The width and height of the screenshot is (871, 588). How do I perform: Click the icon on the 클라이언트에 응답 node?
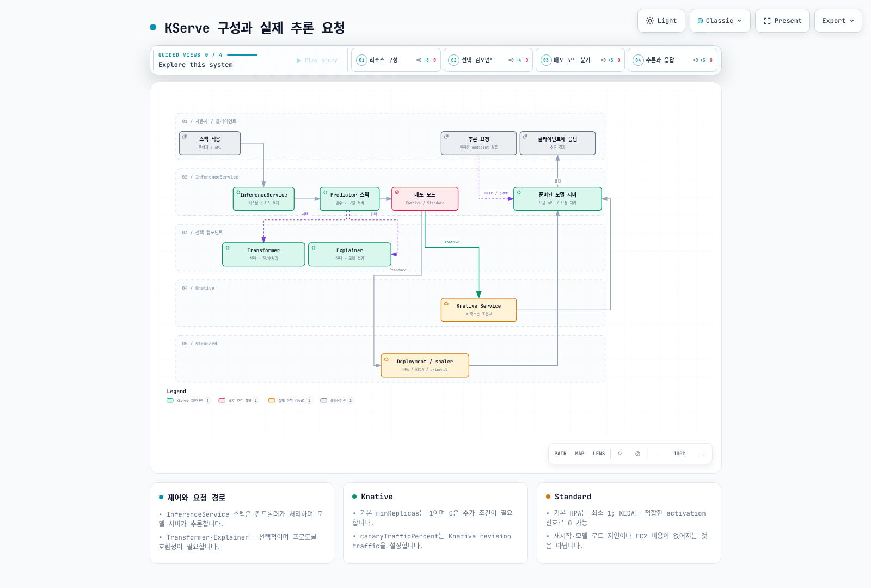[x=525, y=137]
